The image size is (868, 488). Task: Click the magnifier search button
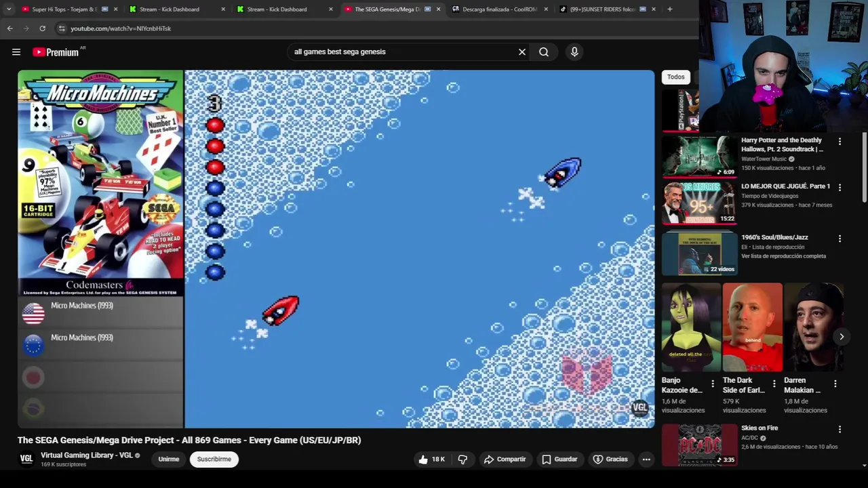(544, 52)
